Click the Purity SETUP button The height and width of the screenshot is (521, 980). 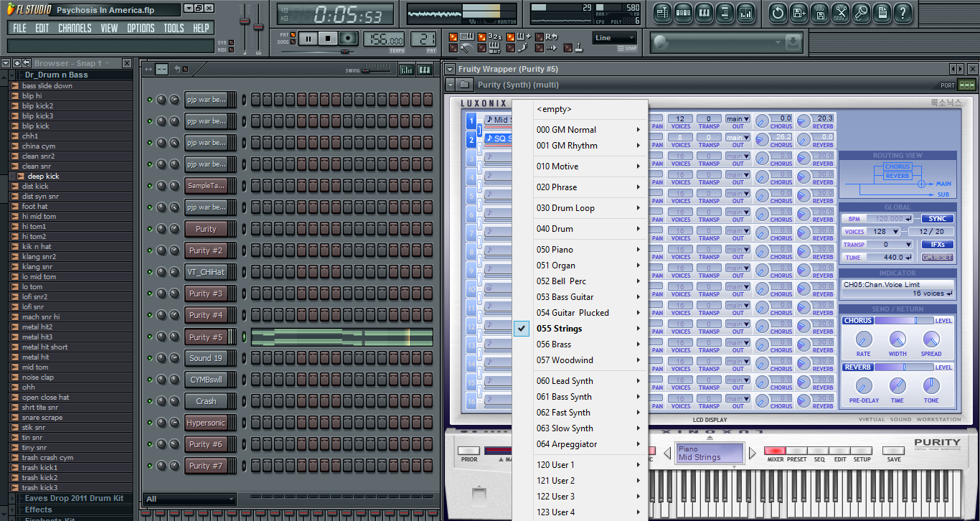tap(862, 451)
